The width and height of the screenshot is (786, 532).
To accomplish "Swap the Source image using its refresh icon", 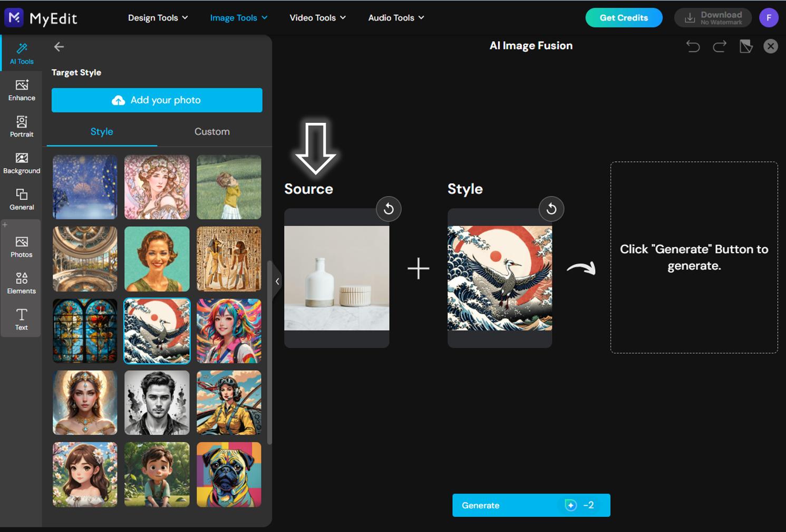I will pyautogui.click(x=389, y=209).
